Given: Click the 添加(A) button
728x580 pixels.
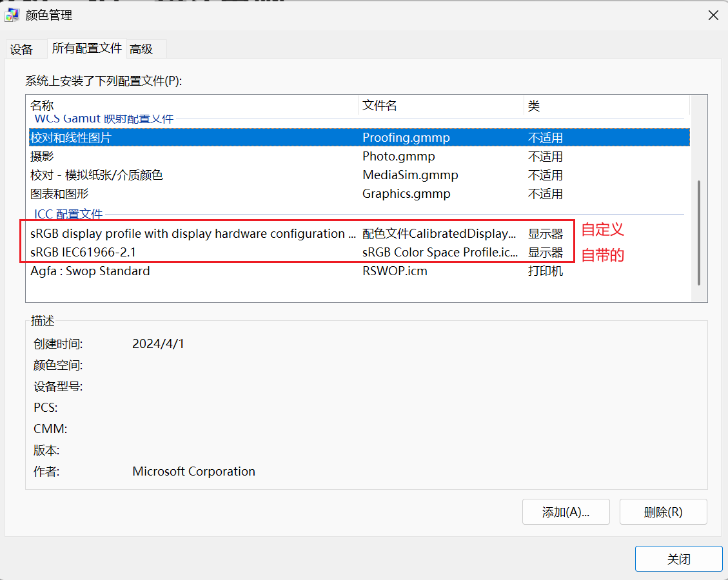Looking at the screenshot, I should pos(565,512).
